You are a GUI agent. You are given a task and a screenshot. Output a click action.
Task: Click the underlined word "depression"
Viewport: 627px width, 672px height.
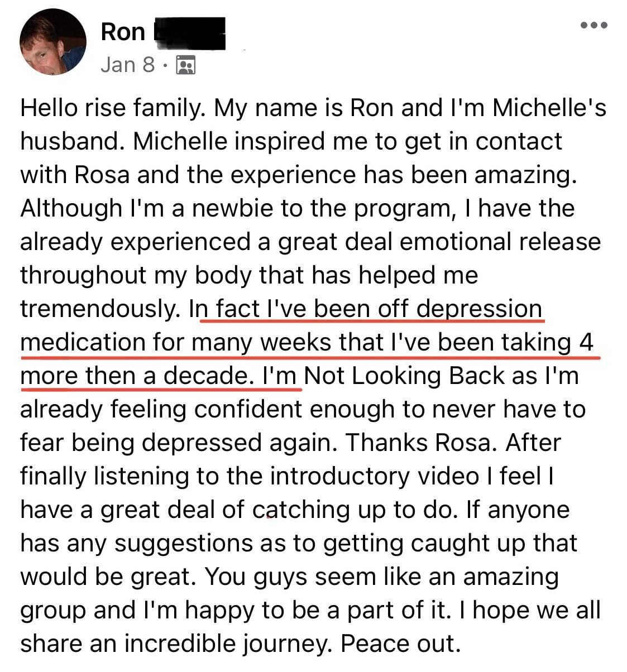(480, 309)
